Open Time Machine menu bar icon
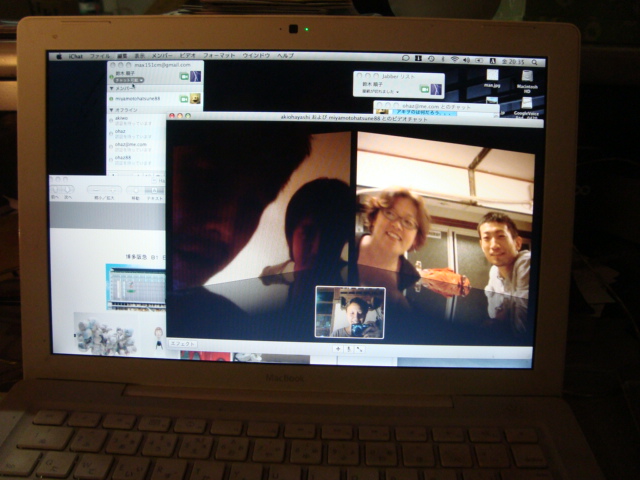Viewport: 640px width, 480px height. (x=431, y=59)
